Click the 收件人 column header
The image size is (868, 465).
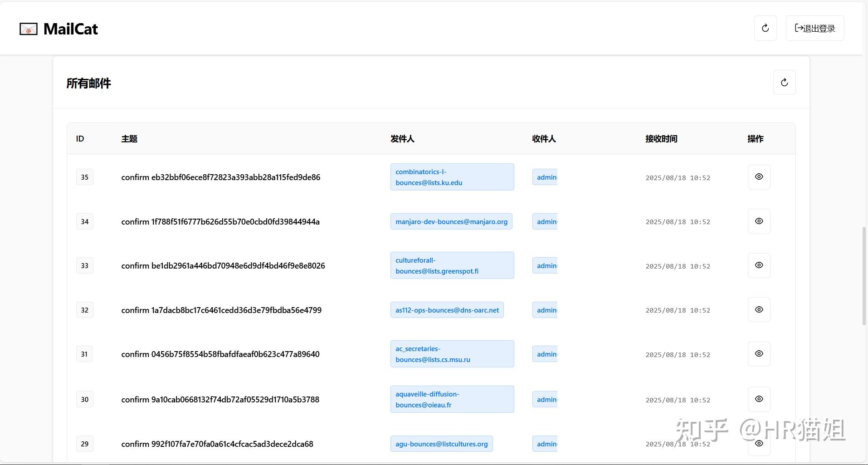click(x=544, y=139)
